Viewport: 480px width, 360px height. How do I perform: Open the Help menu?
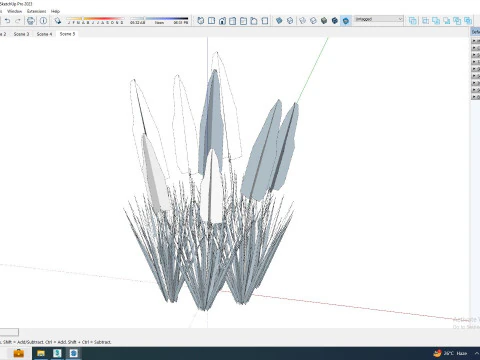55,11
